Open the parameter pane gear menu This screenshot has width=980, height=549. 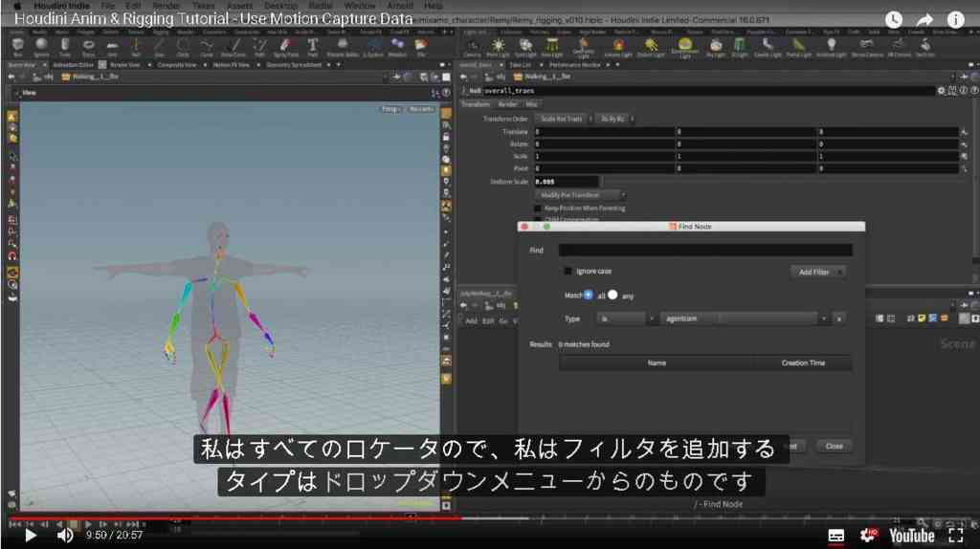coord(941,91)
